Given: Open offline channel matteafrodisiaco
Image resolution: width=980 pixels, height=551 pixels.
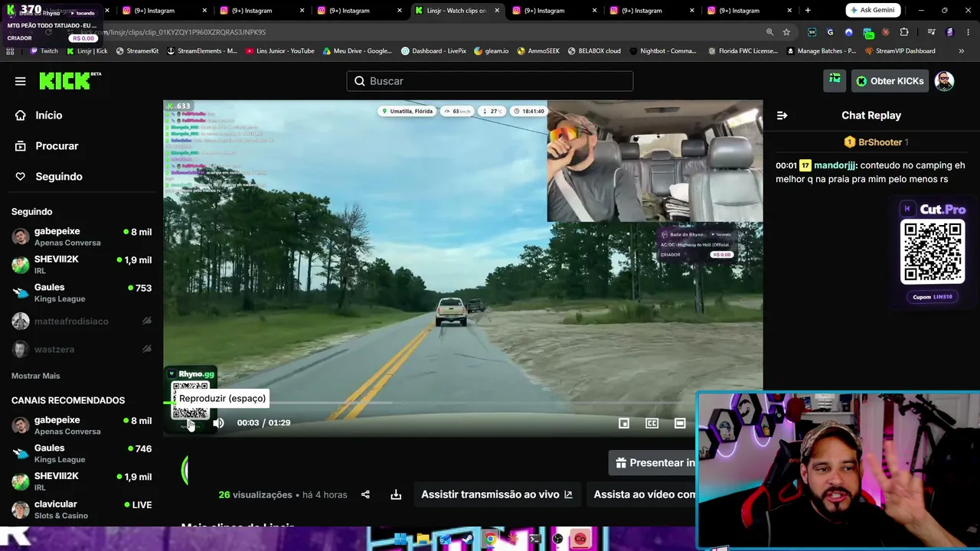Looking at the screenshot, I should [x=81, y=321].
